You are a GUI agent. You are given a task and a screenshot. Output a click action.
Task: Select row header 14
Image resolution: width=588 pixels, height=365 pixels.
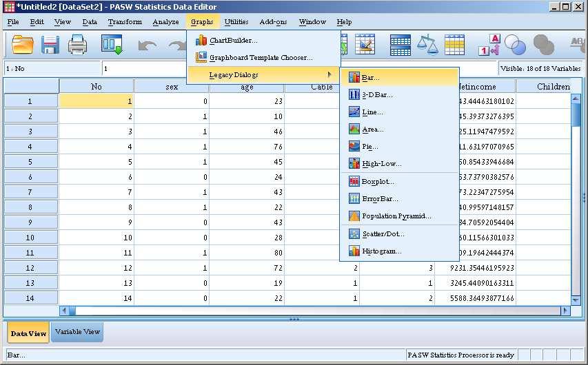tap(30, 298)
